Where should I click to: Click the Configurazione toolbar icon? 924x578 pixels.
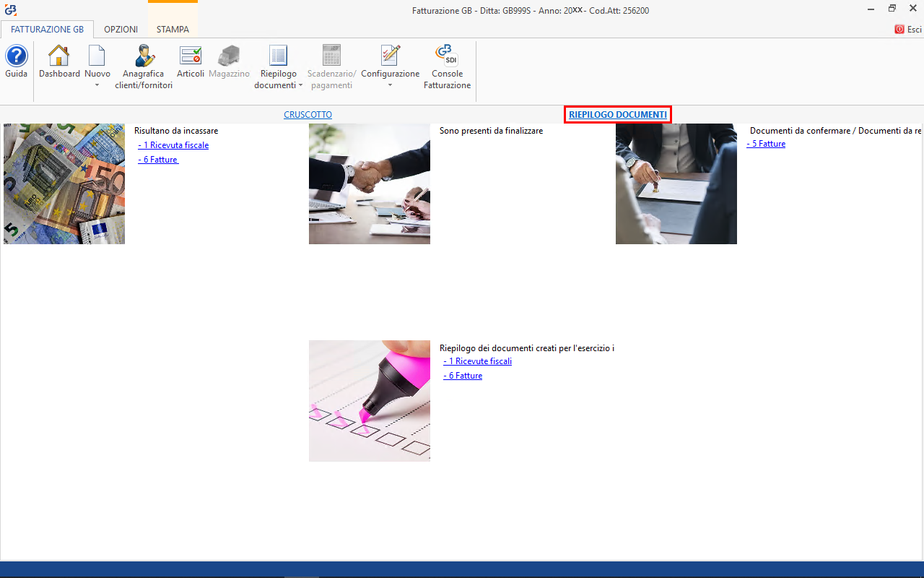(390, 56)
